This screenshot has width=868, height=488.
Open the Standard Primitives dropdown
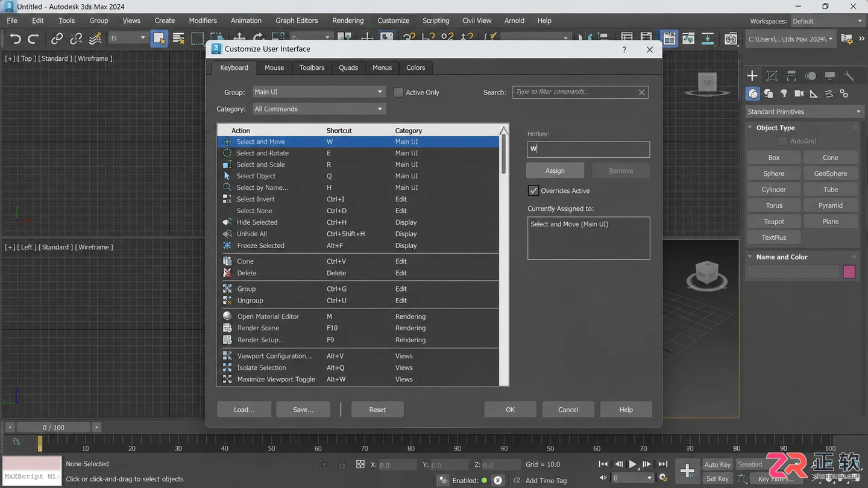[x=804, y=111]
